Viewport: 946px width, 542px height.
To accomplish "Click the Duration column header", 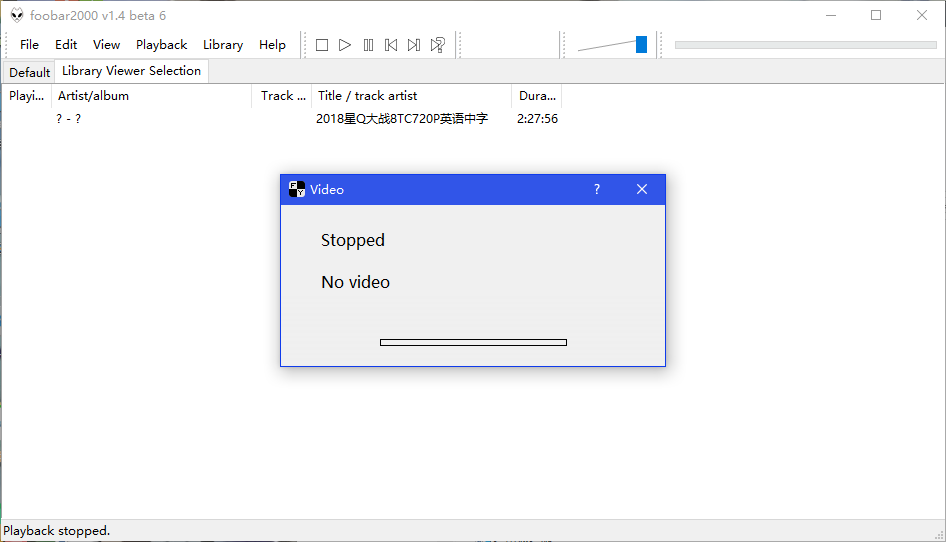I will pos(537,96).
